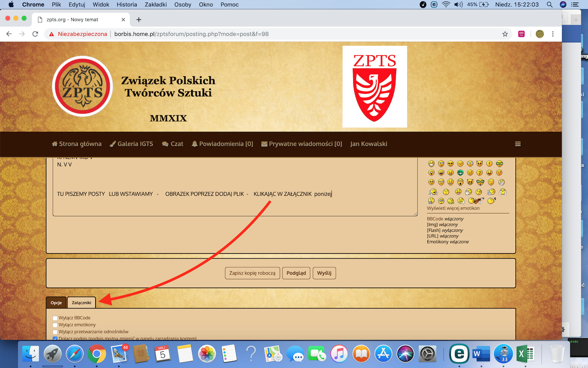Open the new tab plus button

[x=139, y=20]
